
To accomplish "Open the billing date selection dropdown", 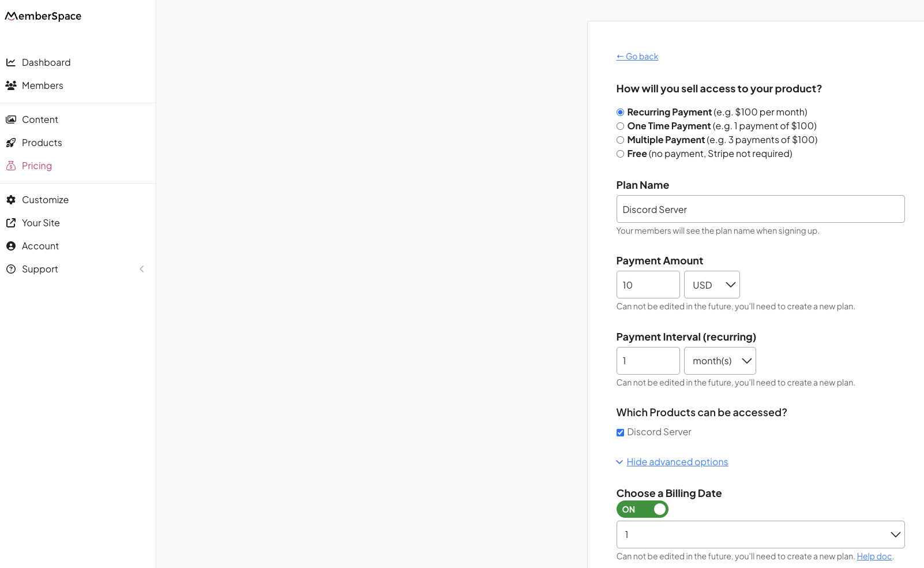I will pos(760,534).
